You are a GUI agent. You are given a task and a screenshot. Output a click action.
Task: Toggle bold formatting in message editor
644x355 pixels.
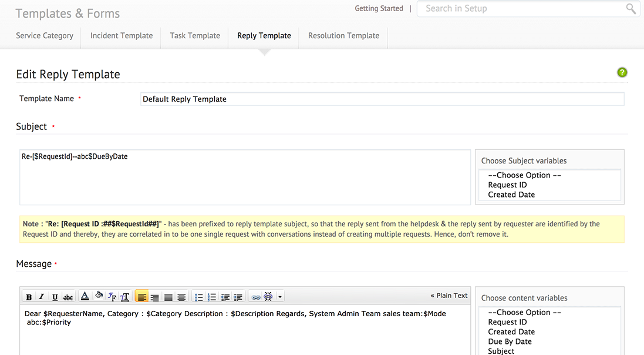[29, 297]
